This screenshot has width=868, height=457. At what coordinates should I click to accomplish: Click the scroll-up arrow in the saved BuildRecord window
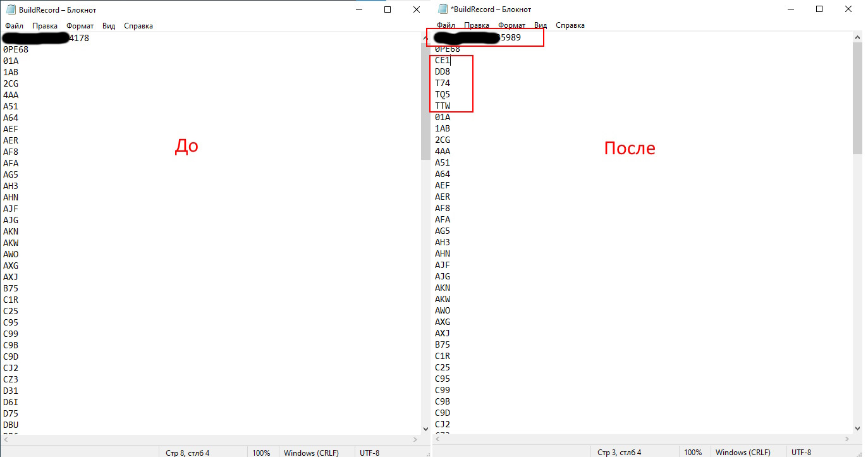click(425, 38)
